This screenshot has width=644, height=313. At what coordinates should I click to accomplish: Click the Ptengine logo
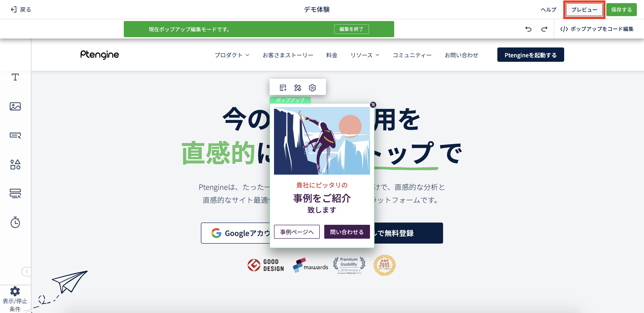point(100,55)
